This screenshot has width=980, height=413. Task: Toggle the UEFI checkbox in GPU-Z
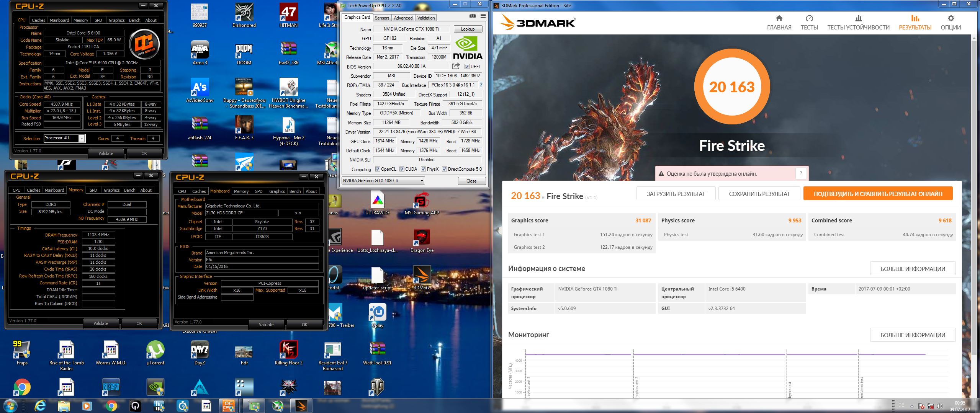point(467,66)
